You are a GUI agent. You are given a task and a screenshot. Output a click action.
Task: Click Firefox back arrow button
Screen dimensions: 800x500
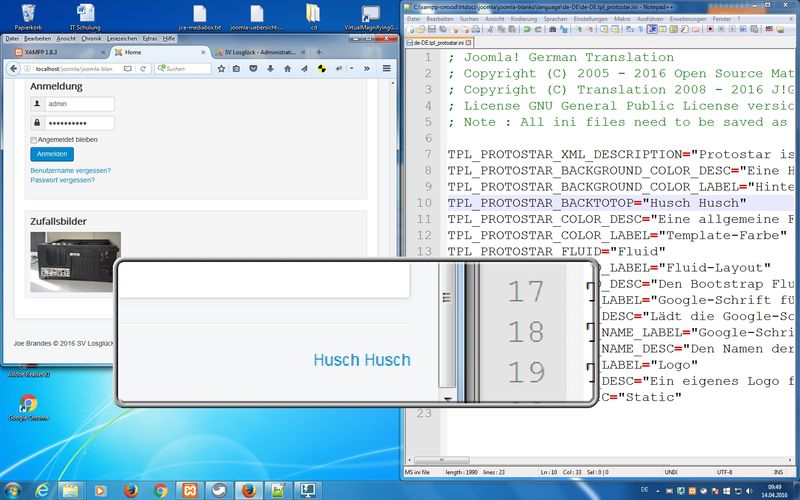(12, 69)
